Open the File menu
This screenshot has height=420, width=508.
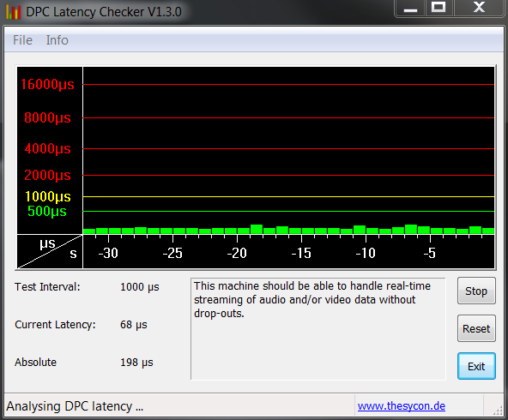click(x=22, y=40)
